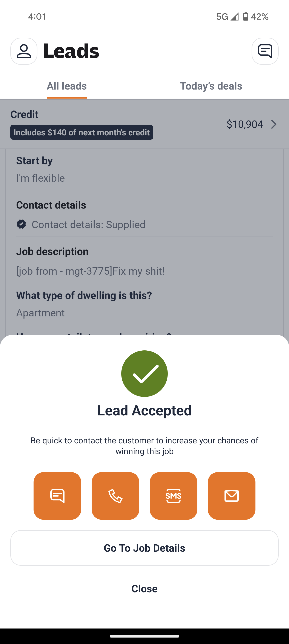Viewport: 289px width, 644px height.
Task: Send a text via the SMS button
Action: [x=173, y=495]
